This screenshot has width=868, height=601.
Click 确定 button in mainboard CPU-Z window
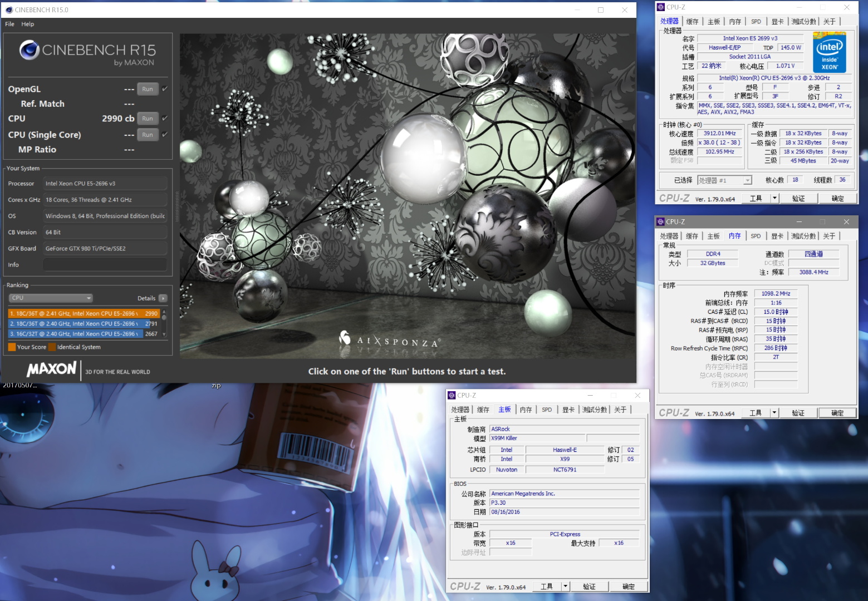click(x=628, y=587)
